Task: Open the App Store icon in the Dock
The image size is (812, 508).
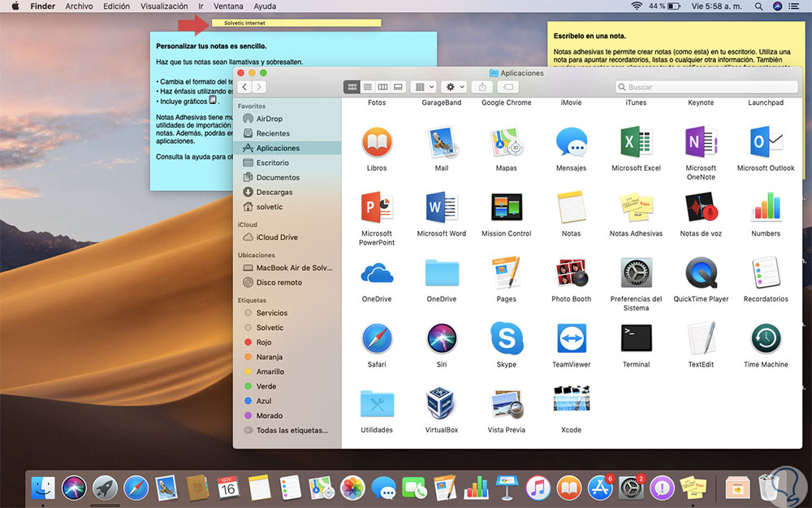Action: click(600, 488)
